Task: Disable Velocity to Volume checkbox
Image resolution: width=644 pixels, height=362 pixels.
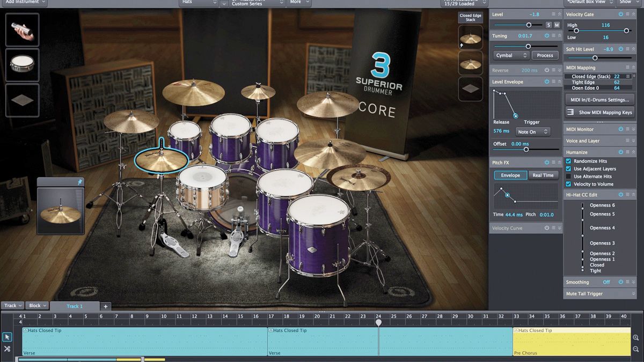Action: click(x=569, y=184)
